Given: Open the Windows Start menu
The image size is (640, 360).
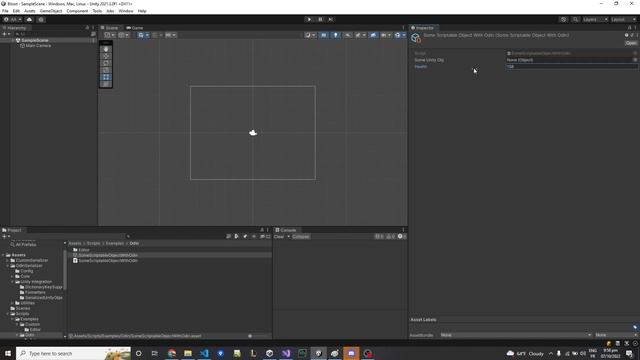Looking at the screenshot, I should point(8,353).
